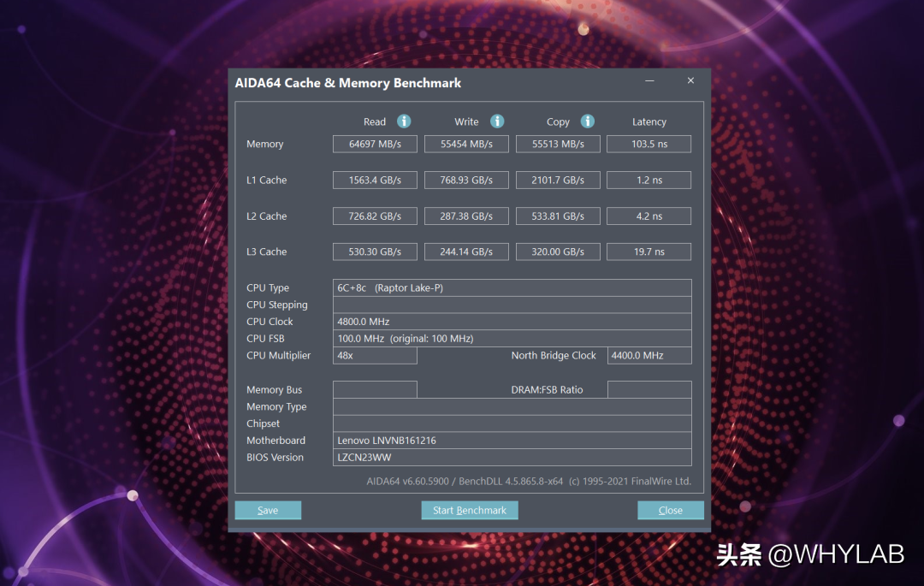The width and height of the screenshot is (924, 586).
Task: Select the L3 Cache Copy value 320.00 GB/s
Action: pos(558,252)
